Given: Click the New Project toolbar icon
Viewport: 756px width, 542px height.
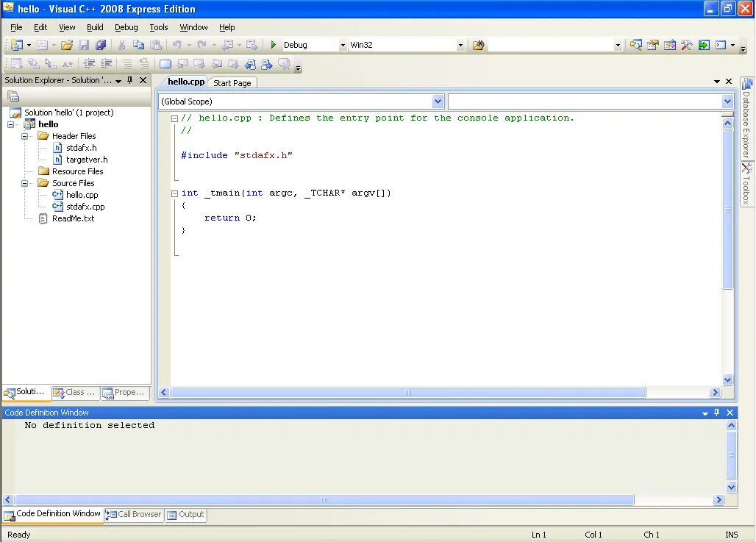Looking at the screenshot, I should click(17, 45).
